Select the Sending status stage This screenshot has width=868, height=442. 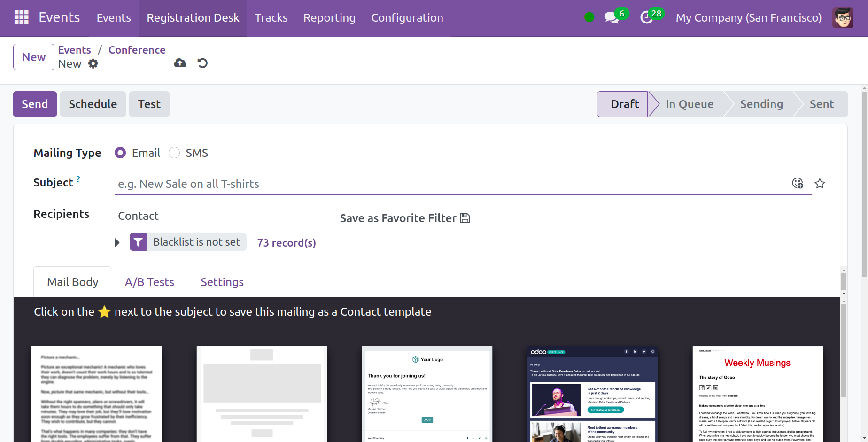761,104
